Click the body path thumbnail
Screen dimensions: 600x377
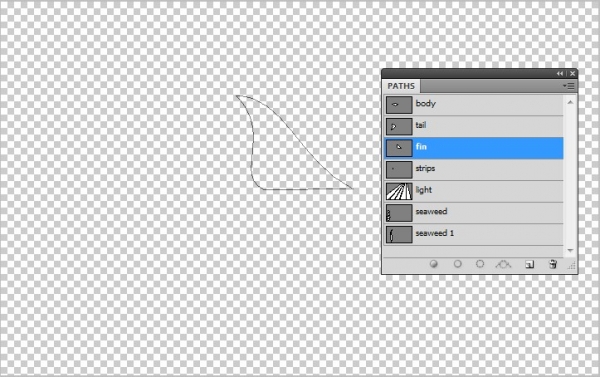[399, 105]
